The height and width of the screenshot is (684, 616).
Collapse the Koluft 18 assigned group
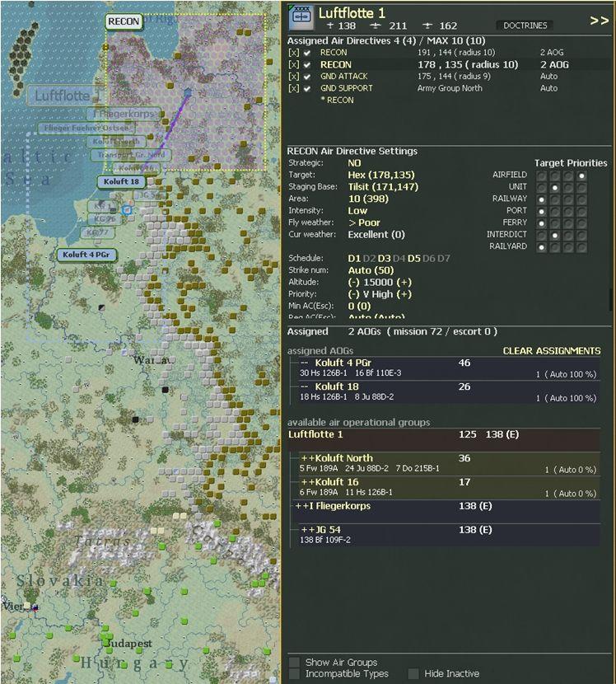305,387
